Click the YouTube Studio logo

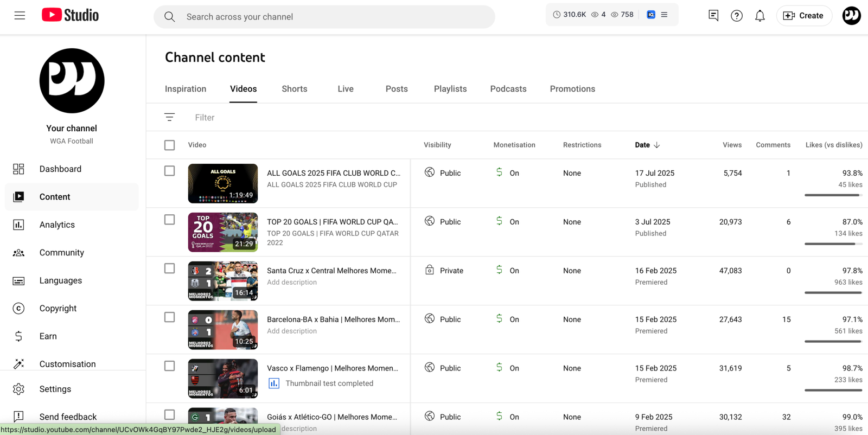[71, 15]
